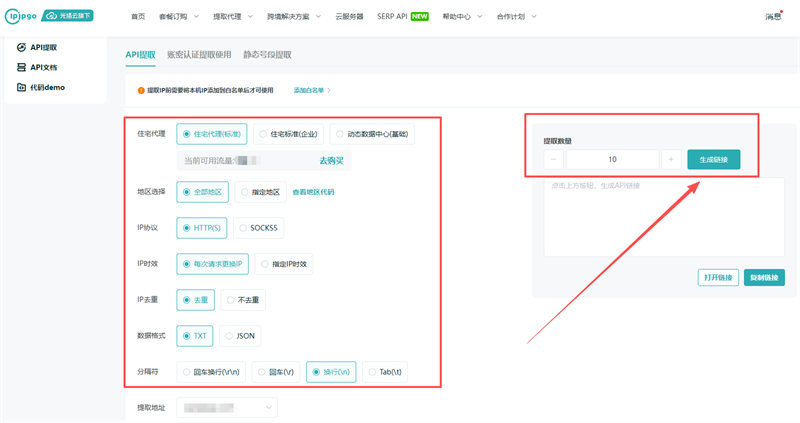Click the extraction quantity field showing 10
800x423 pixels.
[x=612, y=160]
